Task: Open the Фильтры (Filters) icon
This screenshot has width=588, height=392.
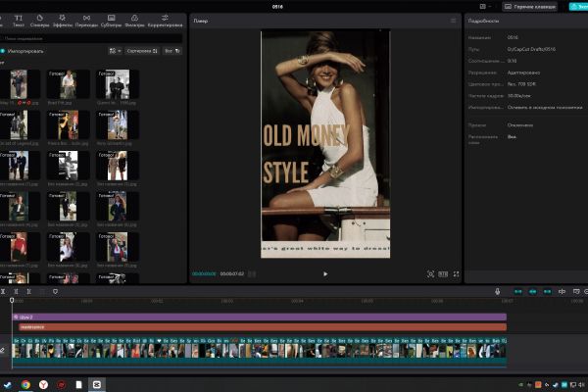Action: 135,21
